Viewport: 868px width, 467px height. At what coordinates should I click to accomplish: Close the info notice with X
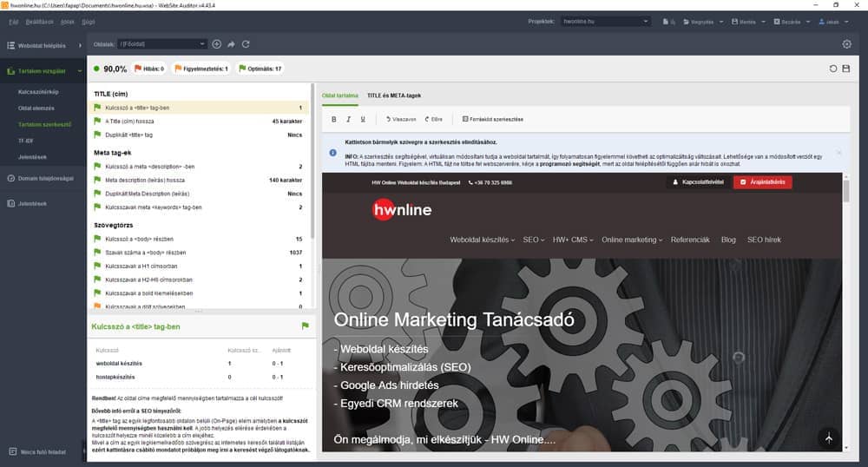click(x=838, y=153)
